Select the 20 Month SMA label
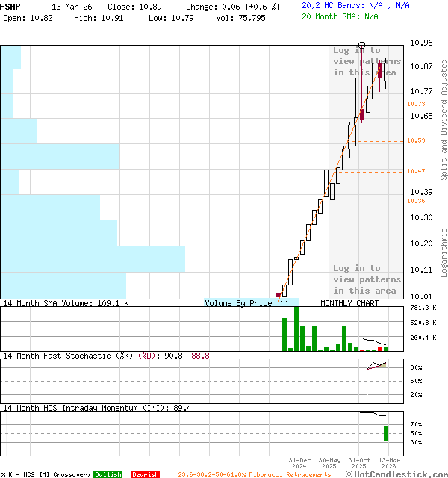This screenshot has height=478, width=448. pos(330,16)
